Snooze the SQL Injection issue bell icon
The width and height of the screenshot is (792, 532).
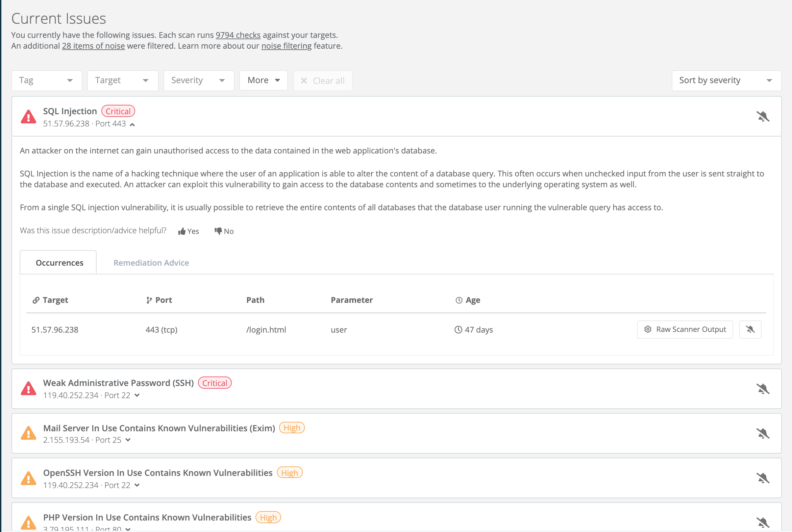[763, 116]
